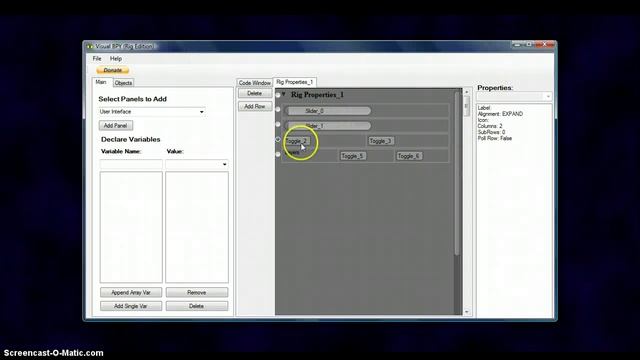Click the Variable Name input field
The image size is (640, 360).
pyautogui.click(x=131, y=164)
